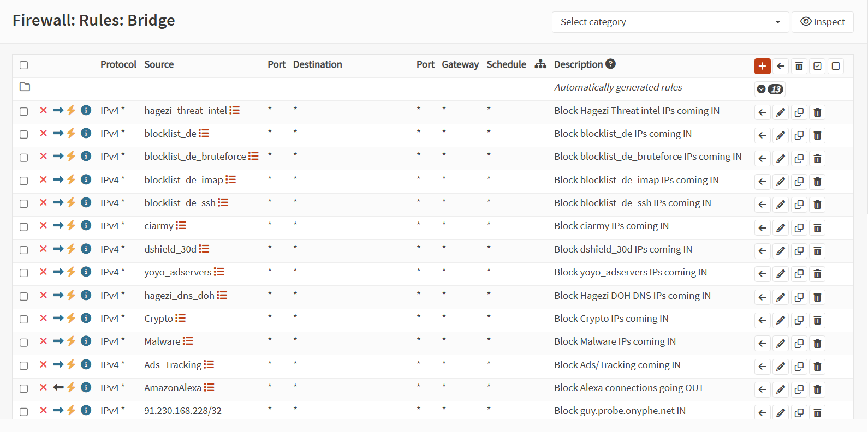Move selected rules before Ads_Tracking rule

pos(763,367)
